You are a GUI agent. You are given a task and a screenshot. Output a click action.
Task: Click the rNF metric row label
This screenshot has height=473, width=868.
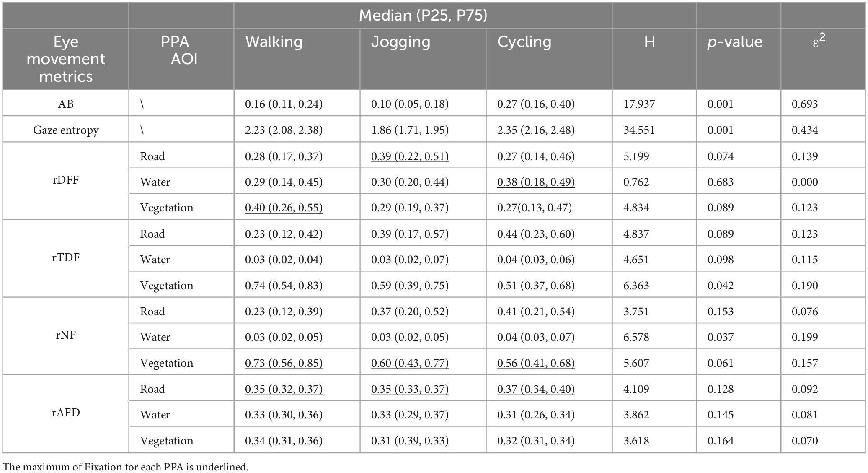pos(66,335)
